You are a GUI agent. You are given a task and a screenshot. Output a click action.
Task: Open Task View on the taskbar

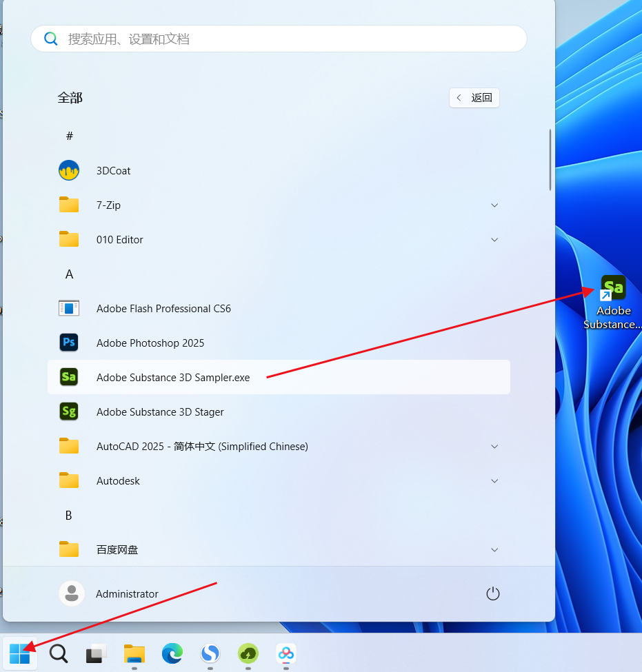(96, 654)
